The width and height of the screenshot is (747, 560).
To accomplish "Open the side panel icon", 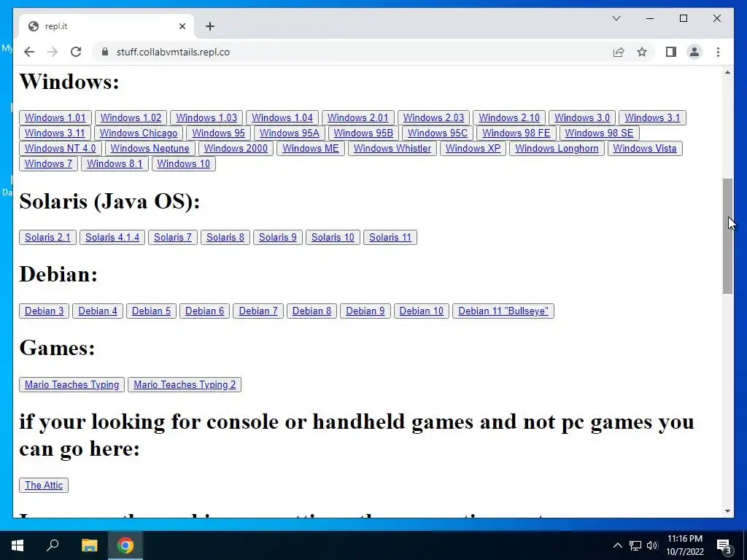I will [x=671, y=52].
